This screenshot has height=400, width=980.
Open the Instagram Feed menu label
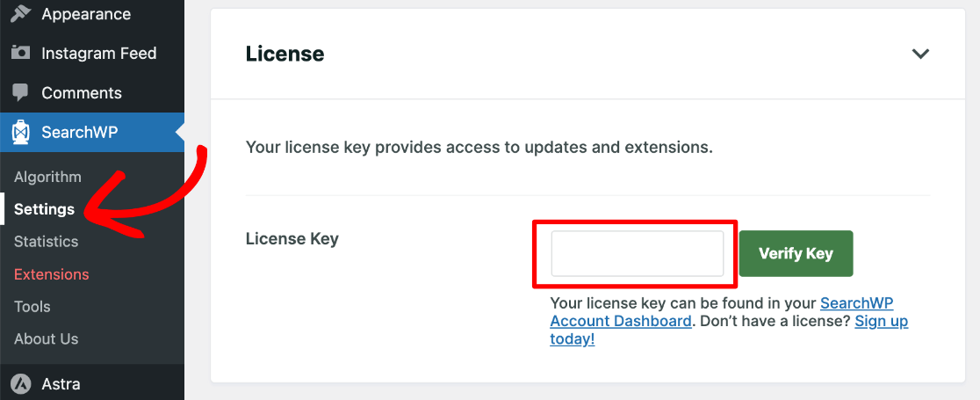point(98,54)
